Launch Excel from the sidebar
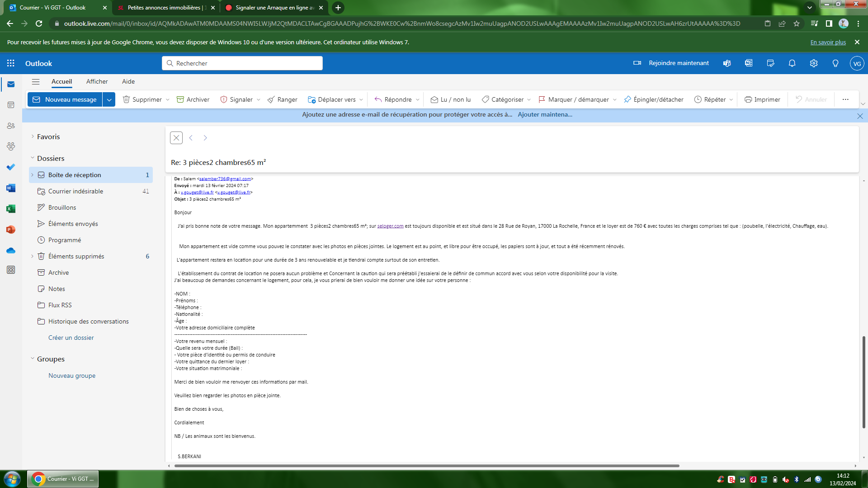 click(x=11, y=209)
